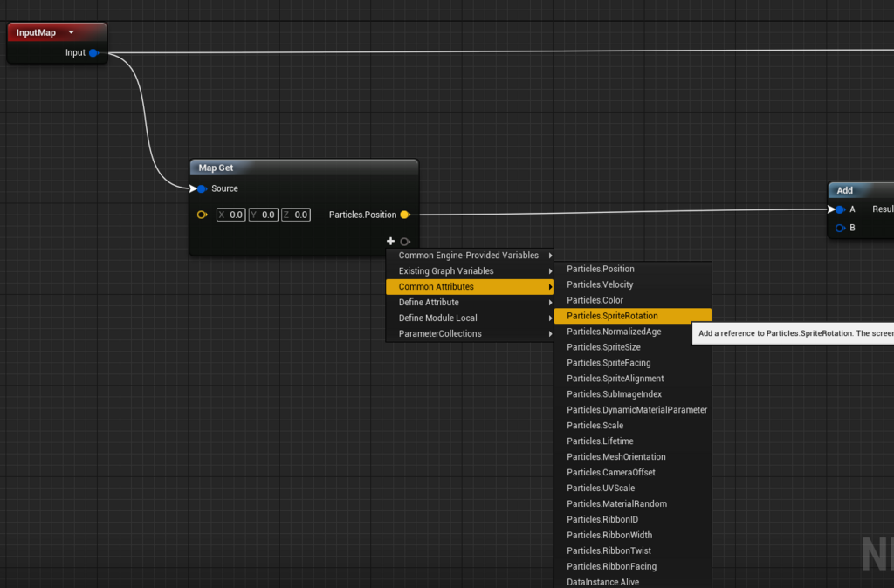Viewport: 894px width, 588px height.
Task: Choose Particles.SpriteRotation attribute
Action: 633,316
